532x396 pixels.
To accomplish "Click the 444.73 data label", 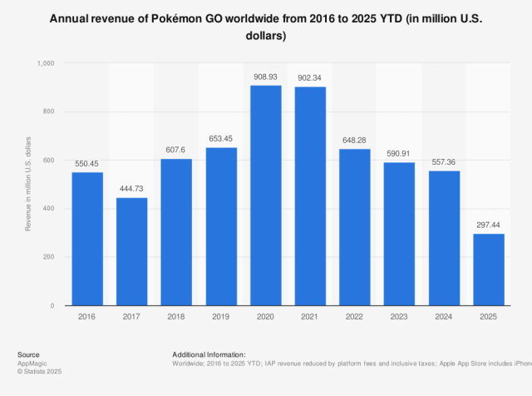I will (131, 189).
